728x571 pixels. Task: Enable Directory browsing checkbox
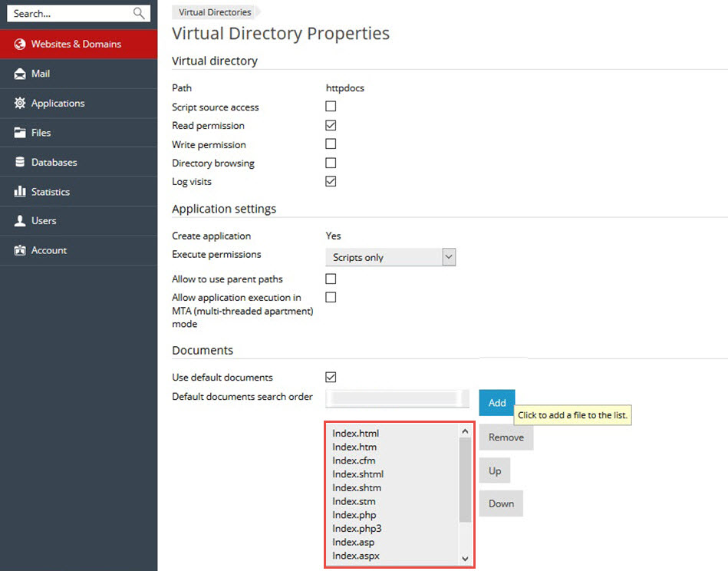coord(331,163)
